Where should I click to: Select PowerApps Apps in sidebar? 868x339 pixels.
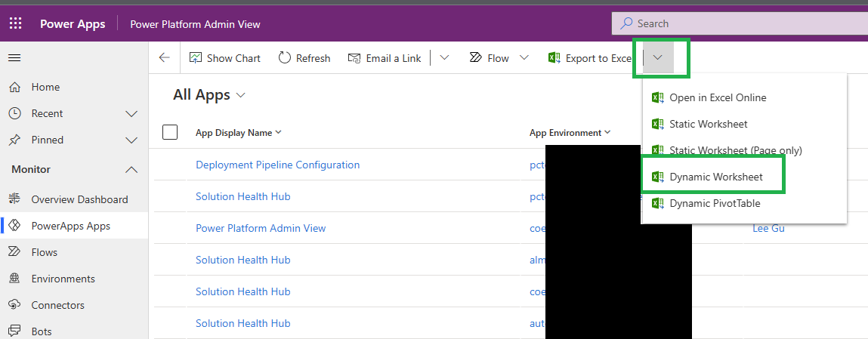click(x=74, y=227)
